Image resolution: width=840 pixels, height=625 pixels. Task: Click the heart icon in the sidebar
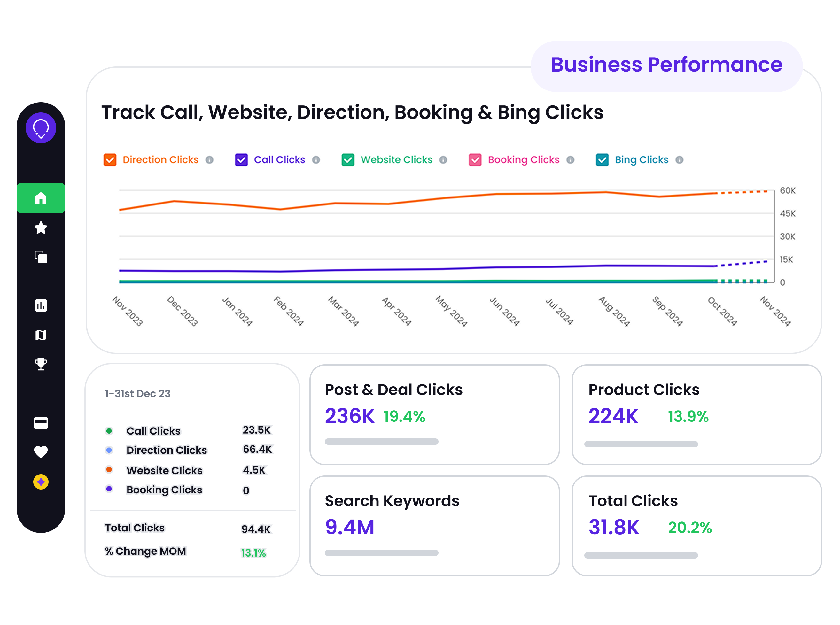pyautogui.click(x=41, y=452)
